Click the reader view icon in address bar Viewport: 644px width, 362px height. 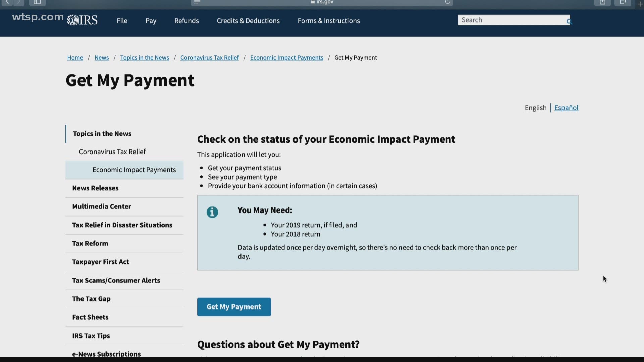(197, 2)
